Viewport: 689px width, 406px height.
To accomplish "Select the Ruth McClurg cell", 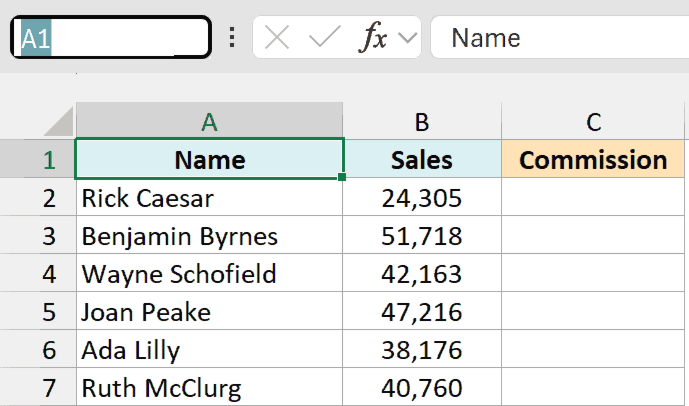I will 209,387.
